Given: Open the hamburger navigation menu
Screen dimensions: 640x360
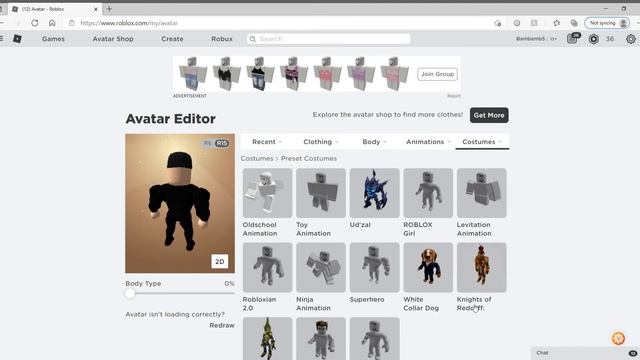Looking at the screenshot, I should (2, 39).
